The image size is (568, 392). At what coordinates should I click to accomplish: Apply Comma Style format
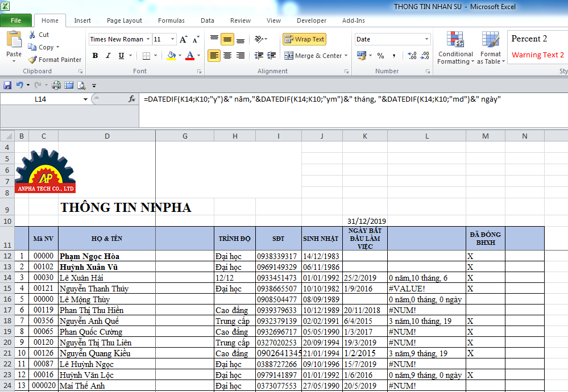point(394,56)
